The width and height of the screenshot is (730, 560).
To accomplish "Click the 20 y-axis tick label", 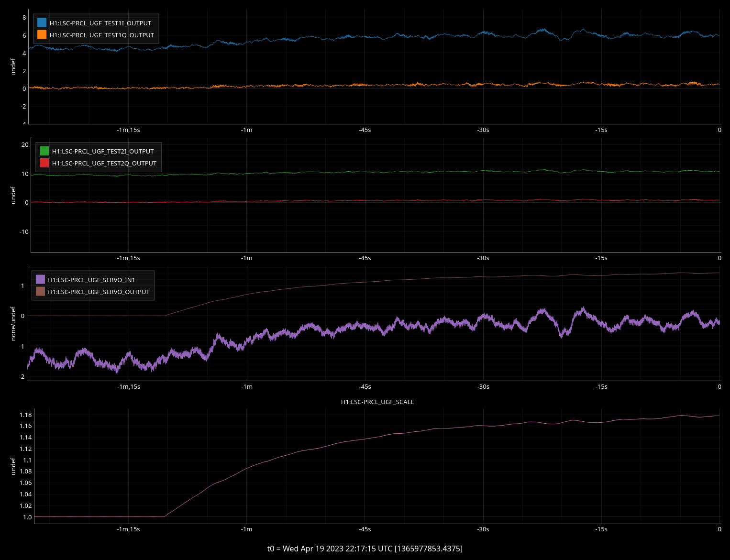I will [x=25, y=144].
